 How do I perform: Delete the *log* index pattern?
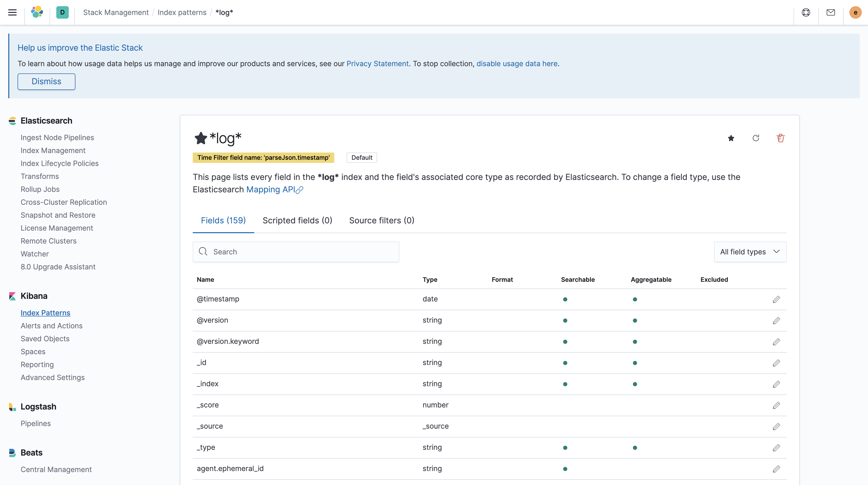click(781, 138)
